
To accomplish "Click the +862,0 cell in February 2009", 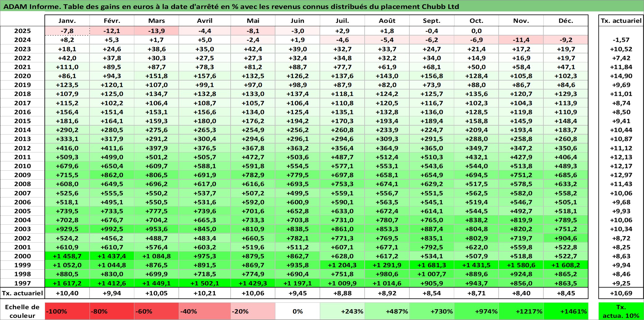I will coord(112,175).
